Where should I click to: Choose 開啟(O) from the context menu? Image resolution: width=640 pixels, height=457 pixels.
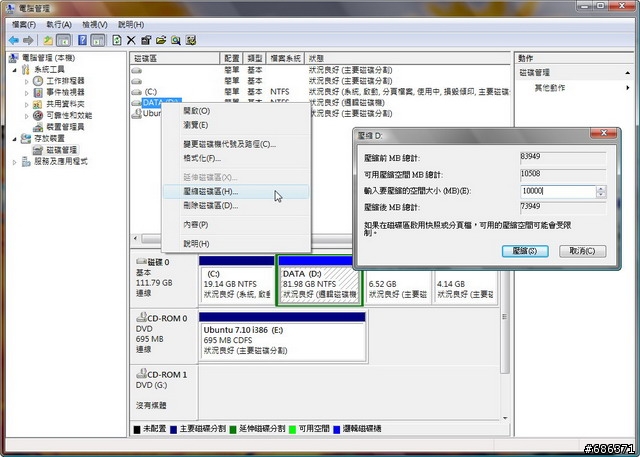pos(236,111)
